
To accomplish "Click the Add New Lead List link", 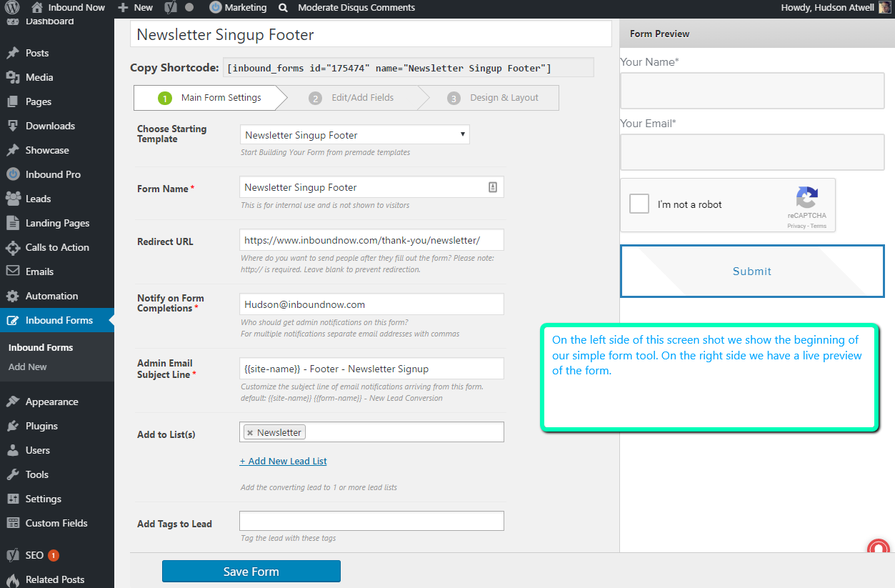I will point(284,461).
